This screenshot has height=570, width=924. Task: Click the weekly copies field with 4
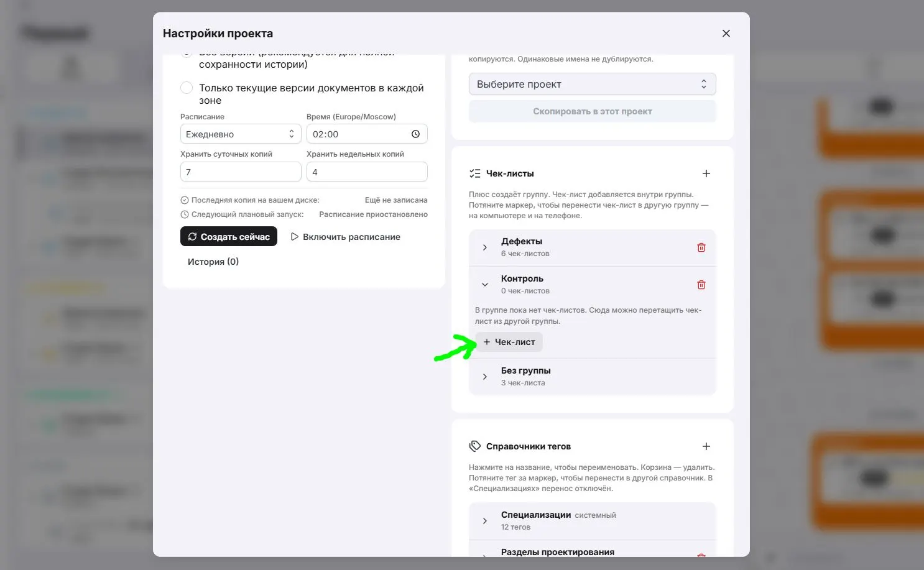[367, 172]
